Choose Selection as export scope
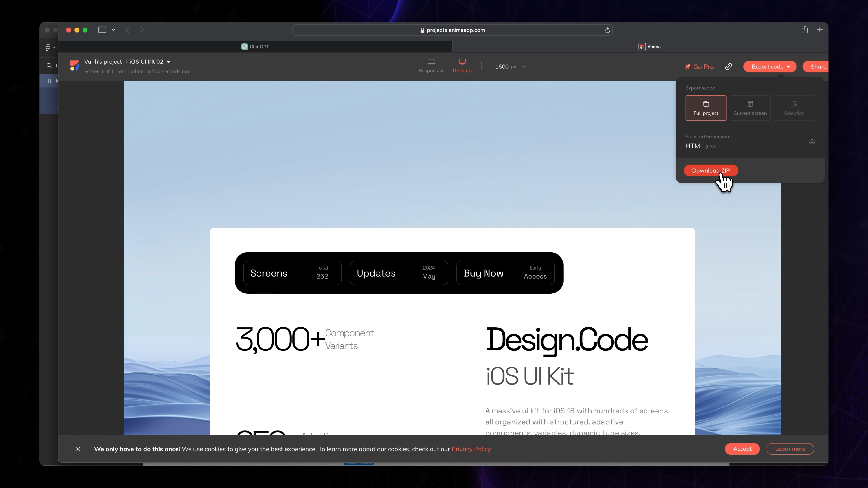 click(x=794, y=108)
